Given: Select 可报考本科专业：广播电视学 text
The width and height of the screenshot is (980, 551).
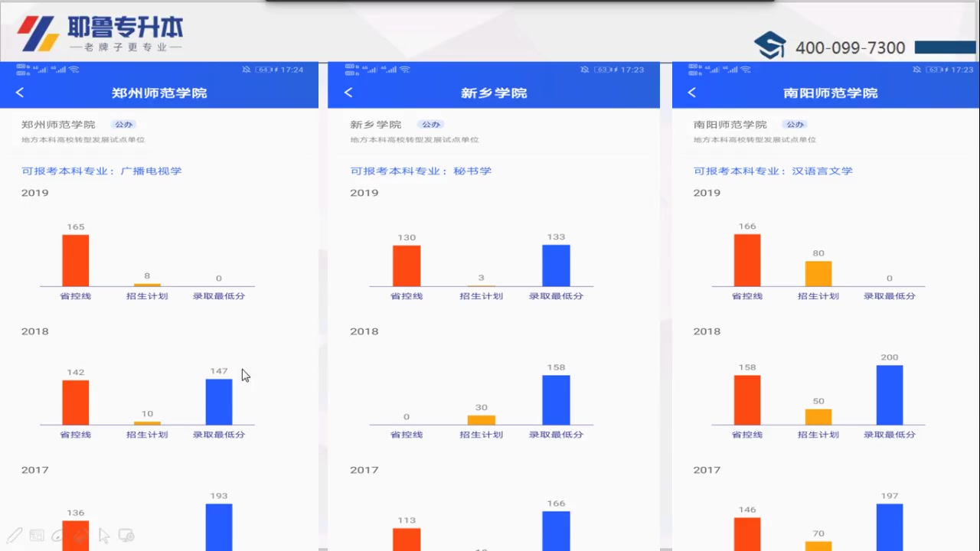Looking at the screenshot, I should 102,171.
